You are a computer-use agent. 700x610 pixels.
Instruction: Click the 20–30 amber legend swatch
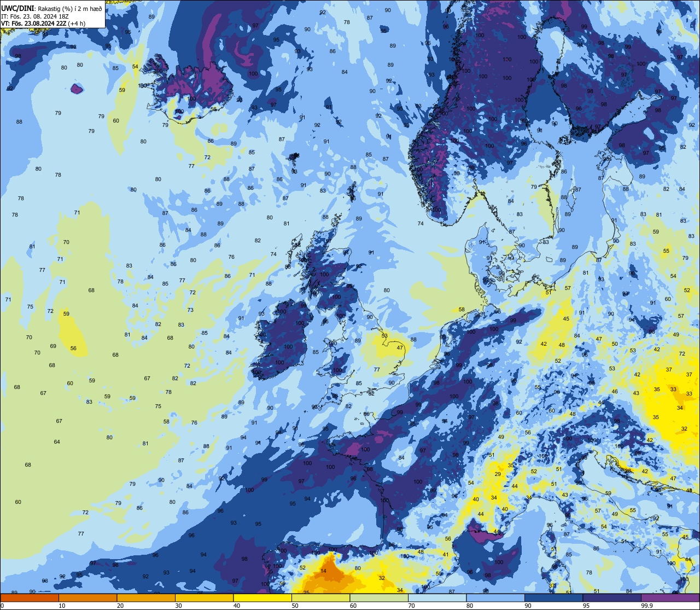pyautogui.click(x=146, y=598)
